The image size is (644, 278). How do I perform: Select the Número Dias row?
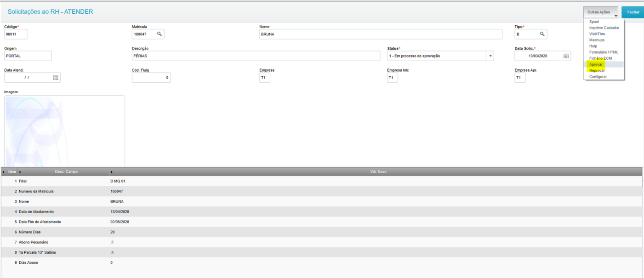click(321, 232)
